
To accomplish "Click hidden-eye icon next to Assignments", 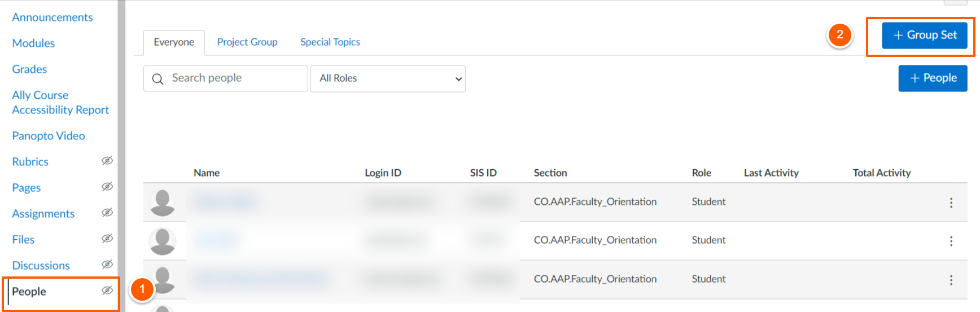I will tap(107, 213).
